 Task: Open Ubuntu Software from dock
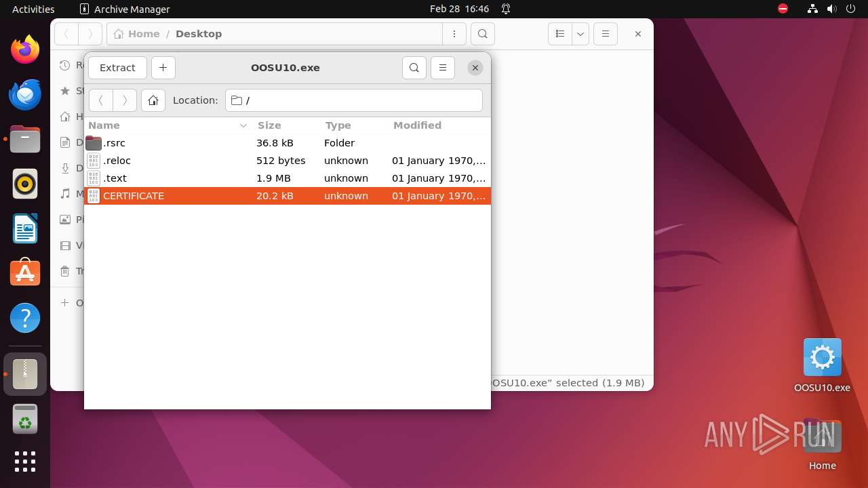[25, 273]
